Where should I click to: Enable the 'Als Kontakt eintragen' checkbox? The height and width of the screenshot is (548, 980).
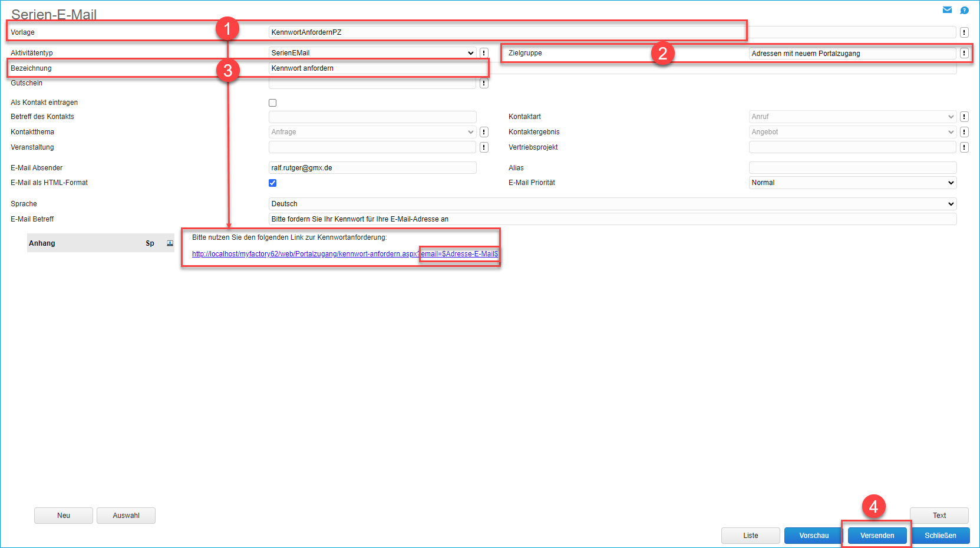(272, 103)
